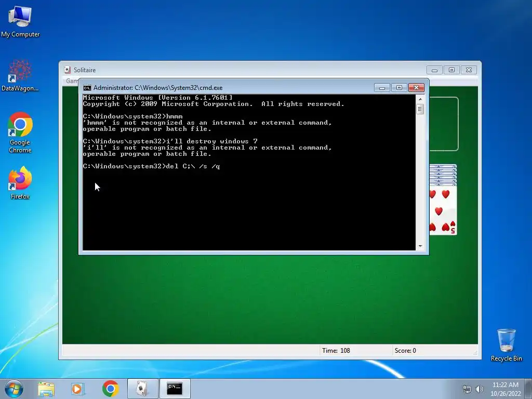Click the cmd scrollbar thumb

click(420, 109)
